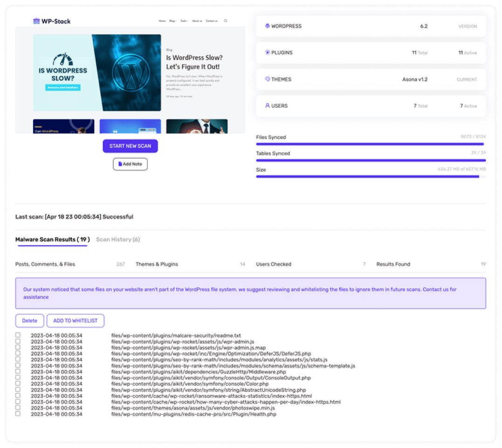Click the redis-cache-pro Health.php file path
The width and height of the screenshot is (502, 448).
point(194,414)
